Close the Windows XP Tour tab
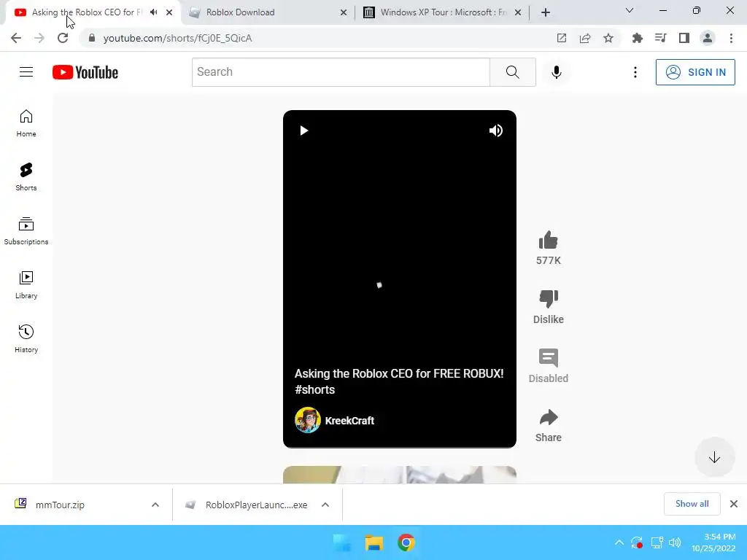The image size is (747, 560). (x=518, y=12)
